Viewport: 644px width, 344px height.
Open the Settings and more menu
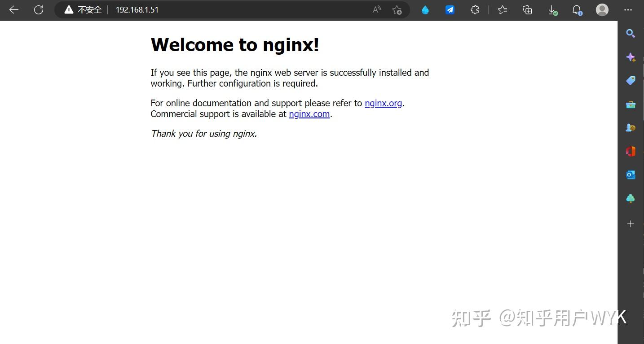627,10
